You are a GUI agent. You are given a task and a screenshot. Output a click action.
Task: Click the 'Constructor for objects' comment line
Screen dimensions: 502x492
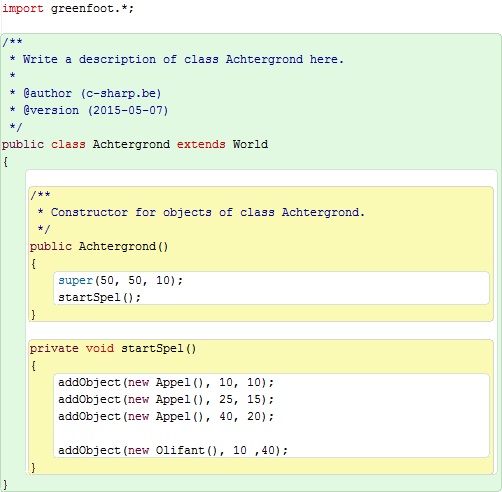(201, 212)
